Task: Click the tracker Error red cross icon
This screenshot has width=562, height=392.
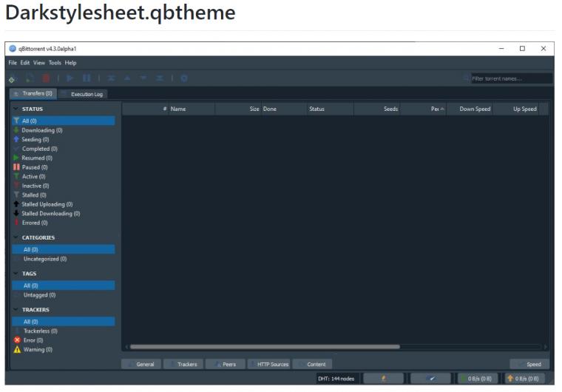Action: (17, 340)
